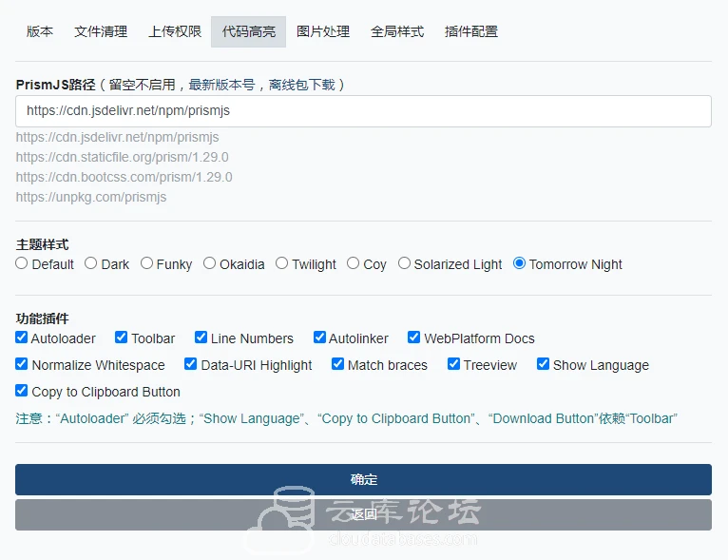
Task: Pick the cdn.jsdelivr.net prismjs suggestion
Action: click(118, 138)
